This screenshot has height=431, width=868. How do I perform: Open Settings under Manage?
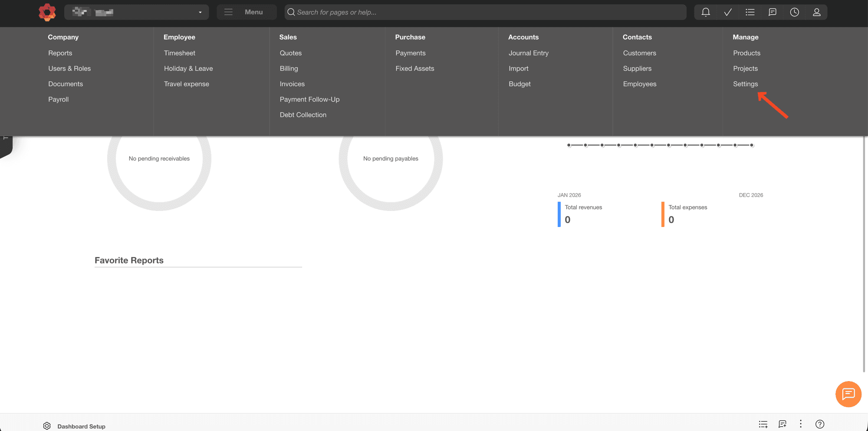pos(745,84)
